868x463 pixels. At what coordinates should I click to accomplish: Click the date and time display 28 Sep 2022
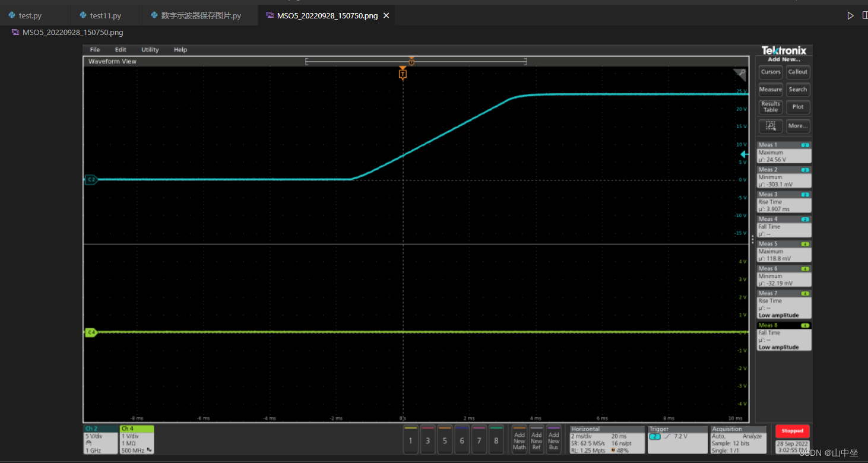[x=792, y=447]
